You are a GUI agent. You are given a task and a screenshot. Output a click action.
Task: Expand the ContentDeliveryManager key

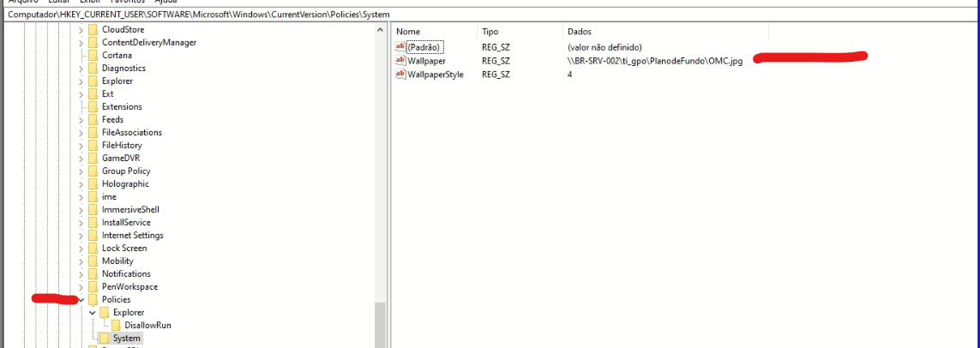pos(81,43)
